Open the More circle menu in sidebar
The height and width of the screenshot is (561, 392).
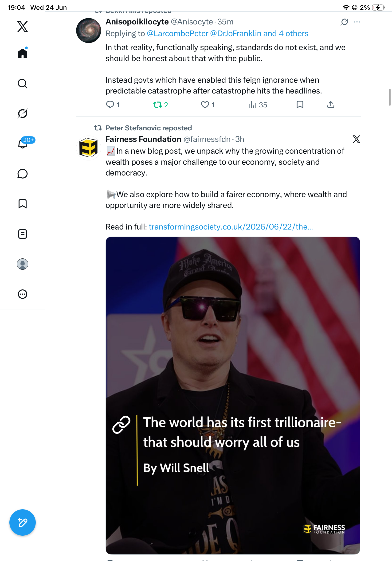23,294
